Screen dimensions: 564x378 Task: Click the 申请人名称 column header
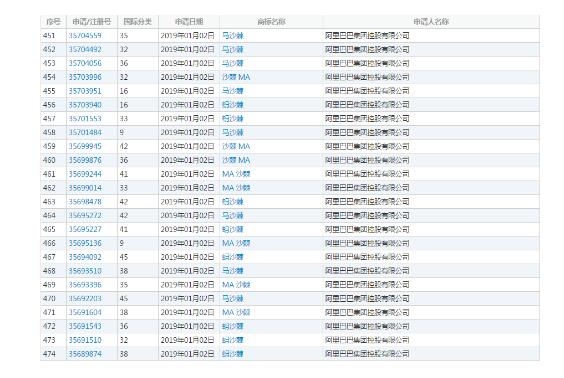[431, 22]
